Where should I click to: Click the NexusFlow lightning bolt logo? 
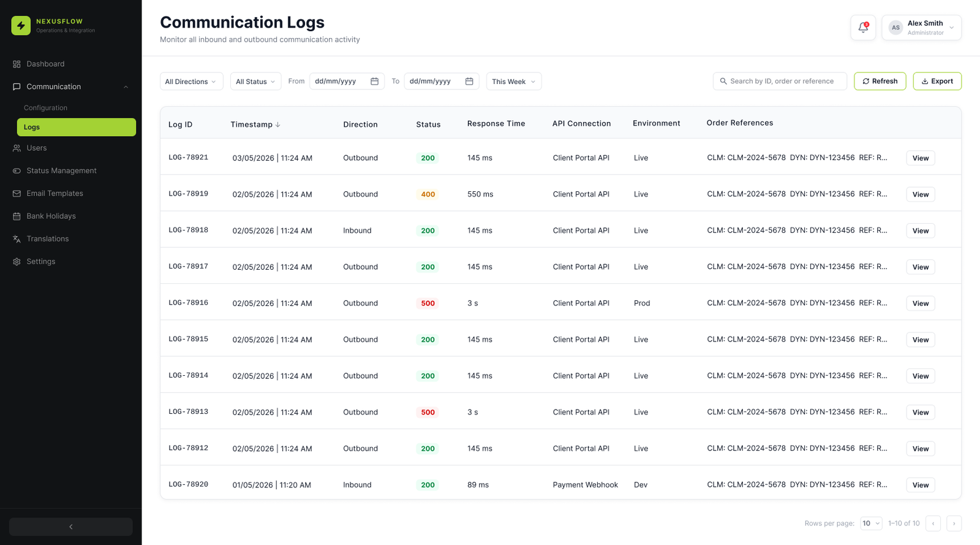(21, 25)
